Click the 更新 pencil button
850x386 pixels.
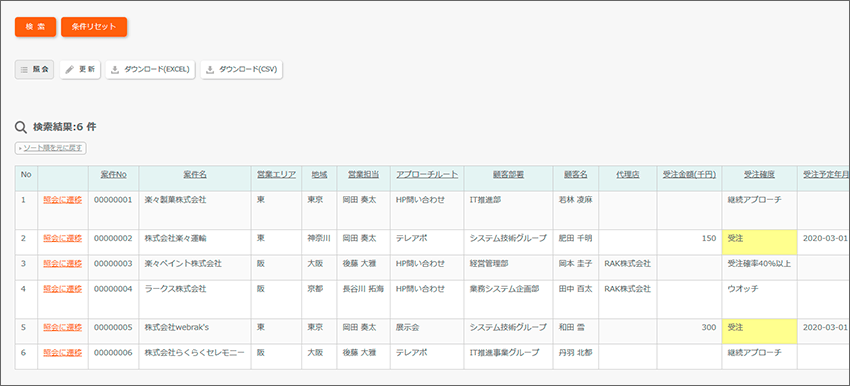pos(80,69)
